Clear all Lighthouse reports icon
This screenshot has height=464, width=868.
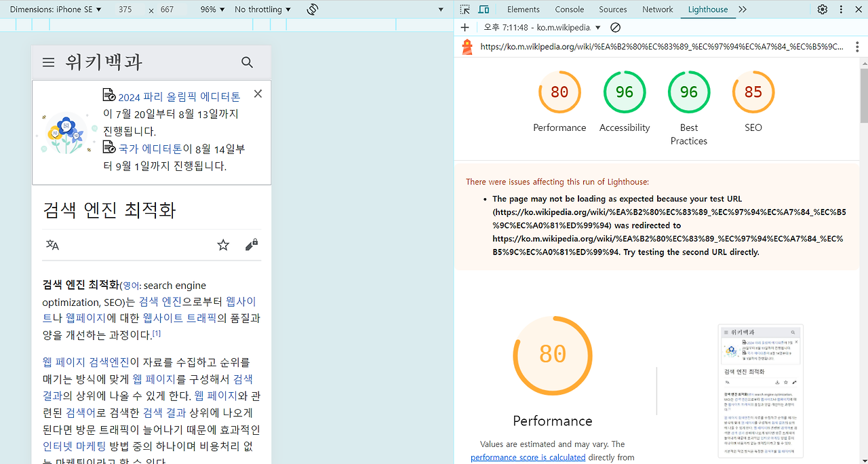(616, 28)
